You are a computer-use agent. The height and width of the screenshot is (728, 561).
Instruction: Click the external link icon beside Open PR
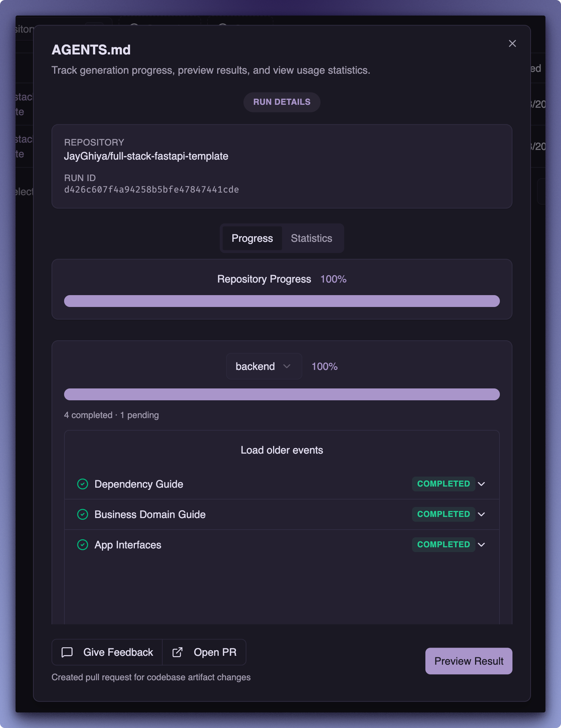(177, 652)
